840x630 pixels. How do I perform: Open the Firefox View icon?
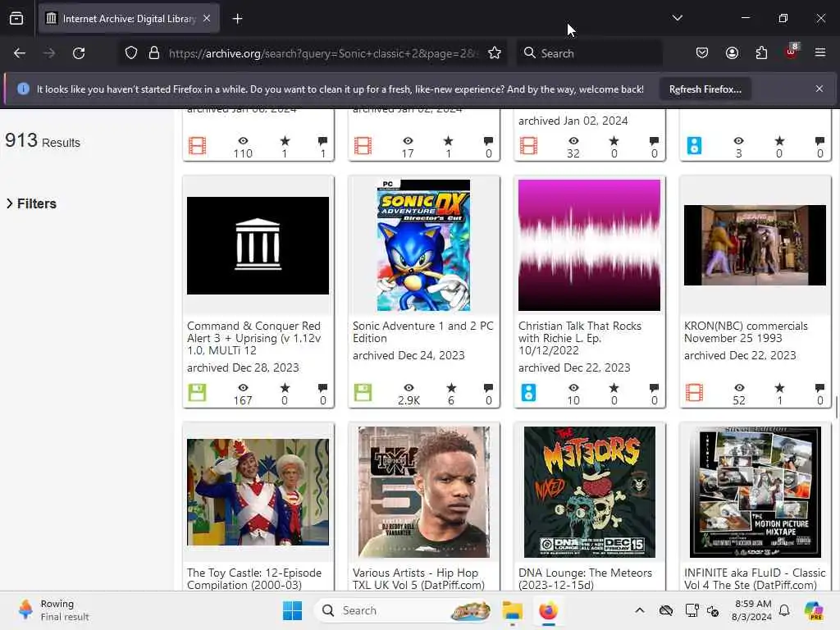pyautogui.click(x=16, y=19)
